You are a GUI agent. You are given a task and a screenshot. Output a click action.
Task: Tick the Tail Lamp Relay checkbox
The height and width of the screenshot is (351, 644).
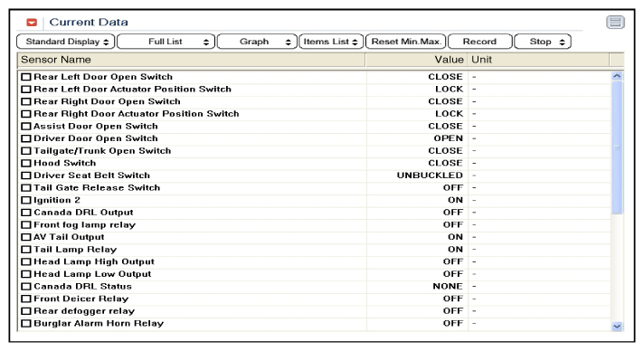click(x=26, y=250)
